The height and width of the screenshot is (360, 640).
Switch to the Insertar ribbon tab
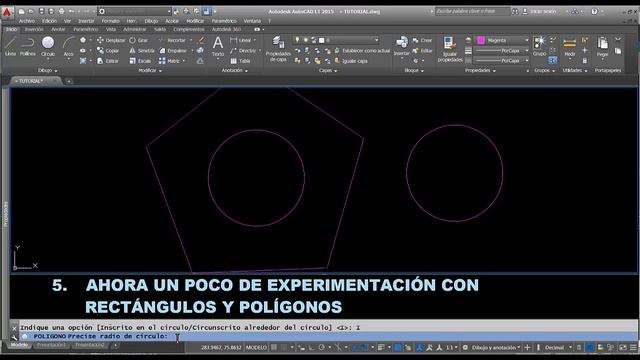click(34, 29)
